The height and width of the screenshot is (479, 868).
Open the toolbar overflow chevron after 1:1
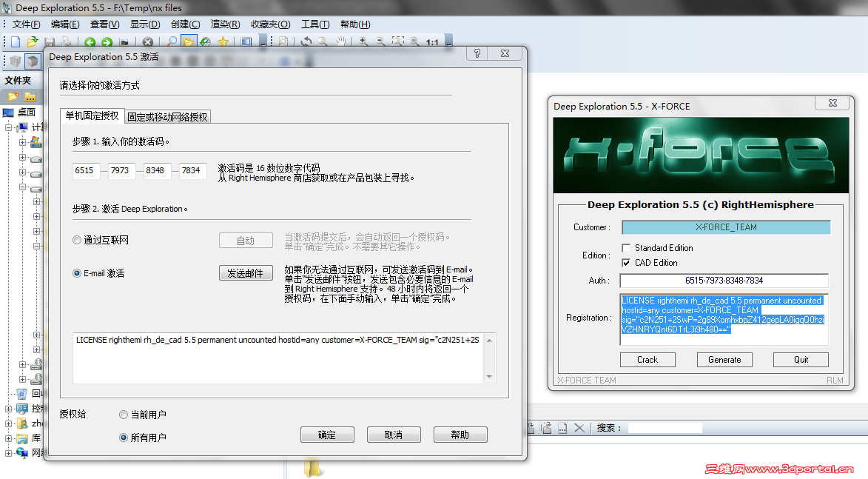click(x=449, y=42)
